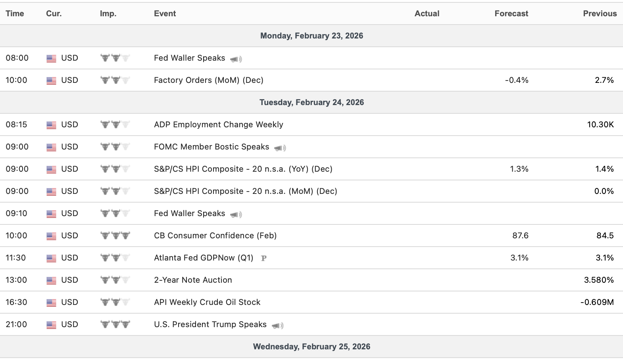Click the US flag in Factory Orders row
Image resolution: width=623 pixels, height=364 pixels.
tap(51, 80)
